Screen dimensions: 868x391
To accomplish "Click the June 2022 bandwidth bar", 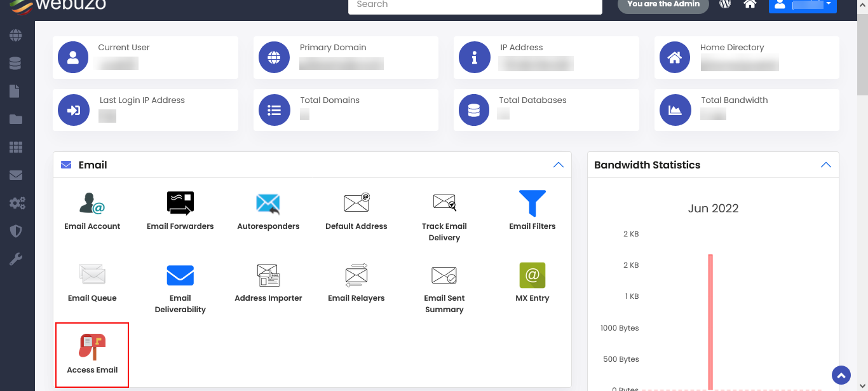I will coord(709,318).
